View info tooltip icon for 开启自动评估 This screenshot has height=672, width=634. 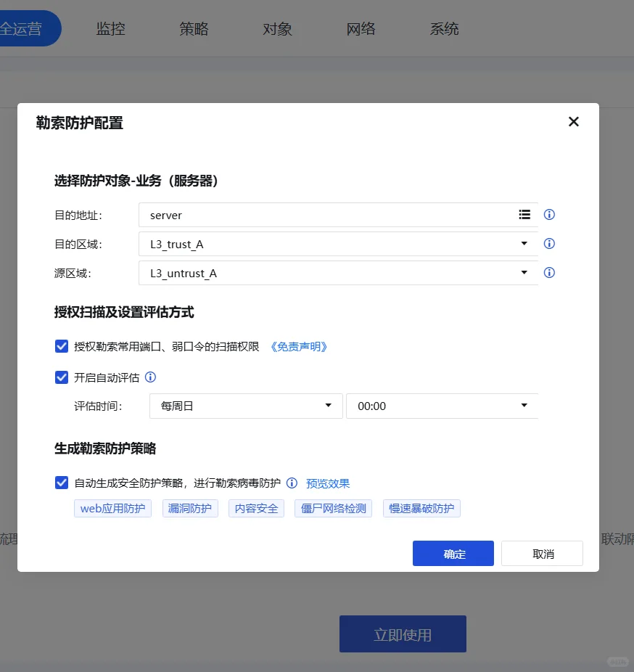coord(150,377)
